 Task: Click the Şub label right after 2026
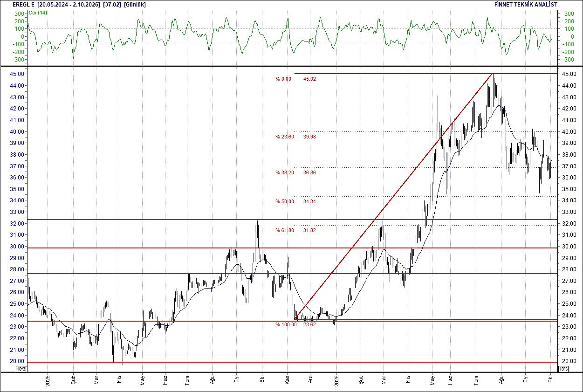pos(361,380)
